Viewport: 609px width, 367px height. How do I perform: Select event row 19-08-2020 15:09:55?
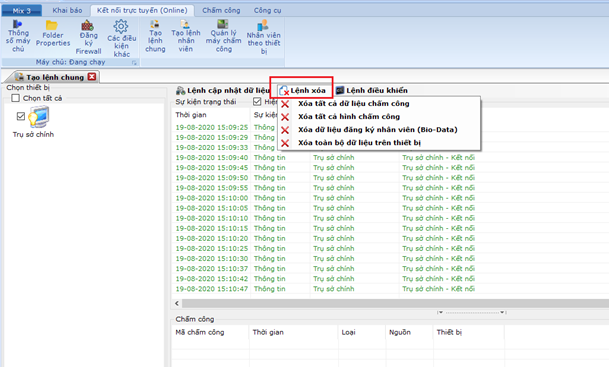tap(390, 188)
